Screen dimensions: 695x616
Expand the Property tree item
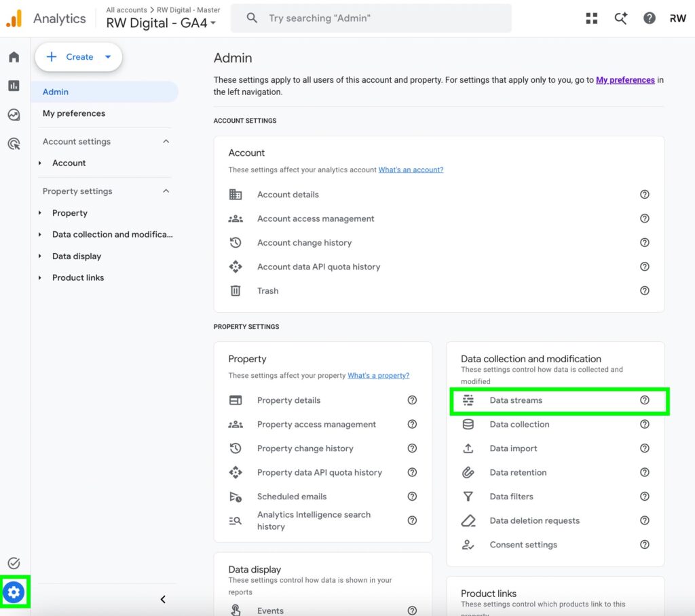coord(40,213)
